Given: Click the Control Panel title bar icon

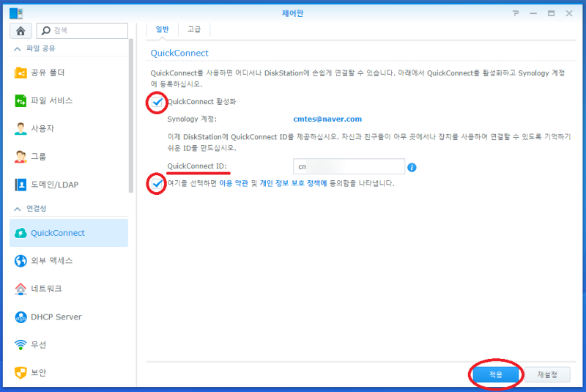Looking at the screenshot, I should click(x=16, y=13).
